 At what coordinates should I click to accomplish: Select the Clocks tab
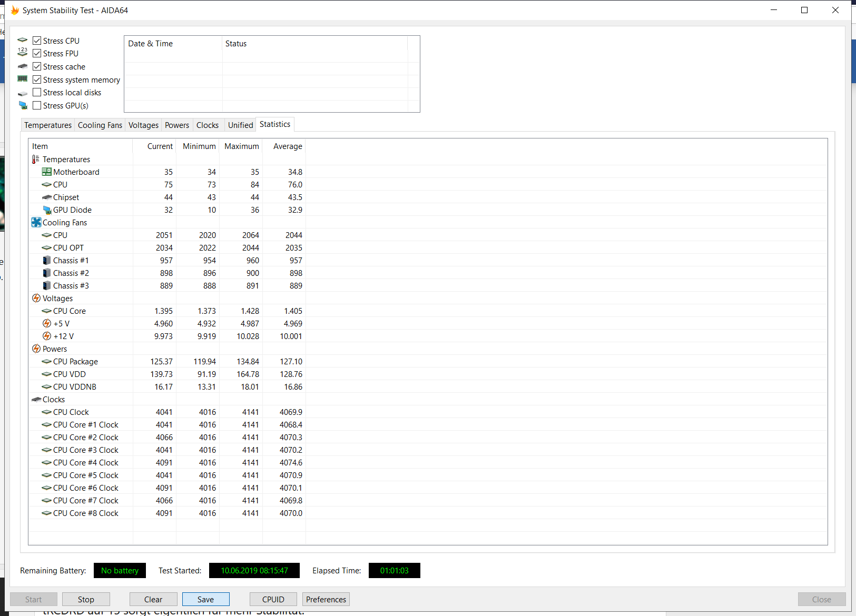[208, 125]
